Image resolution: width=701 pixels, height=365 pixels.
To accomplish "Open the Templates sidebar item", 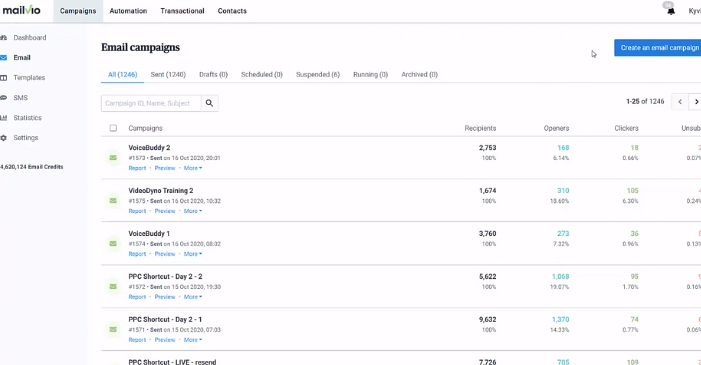I will [29, 78].
